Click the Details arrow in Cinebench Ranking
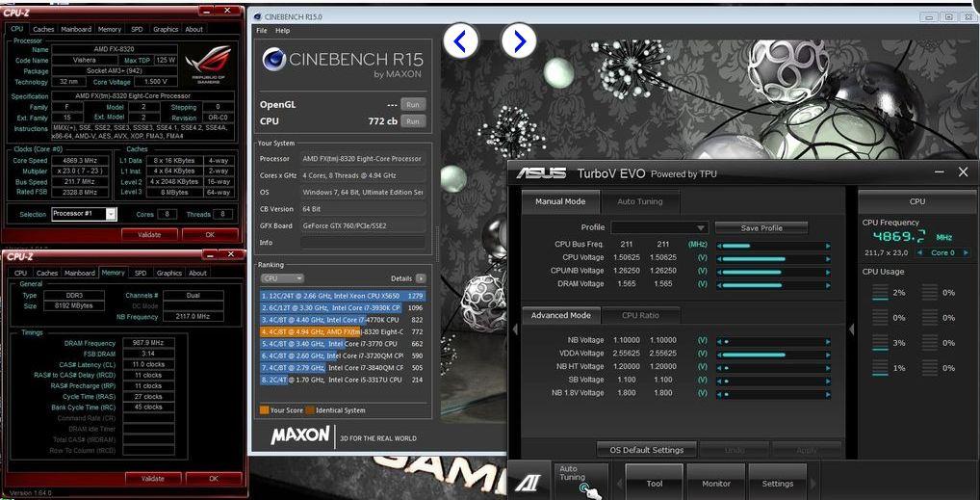 [421, 278]
